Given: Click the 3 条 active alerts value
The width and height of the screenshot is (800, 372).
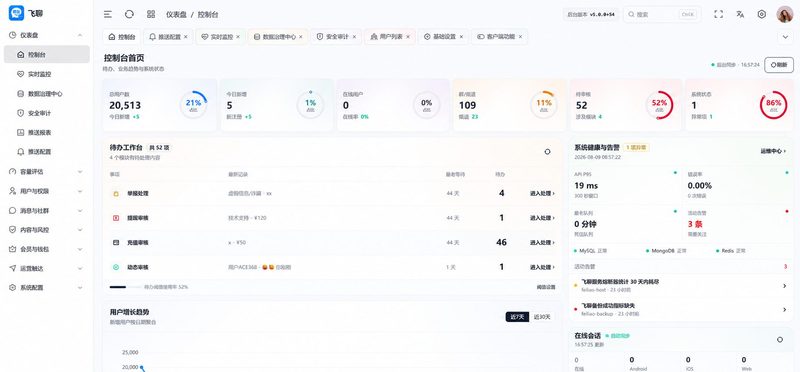Looking at the screenshot, I should coord(696,224).
